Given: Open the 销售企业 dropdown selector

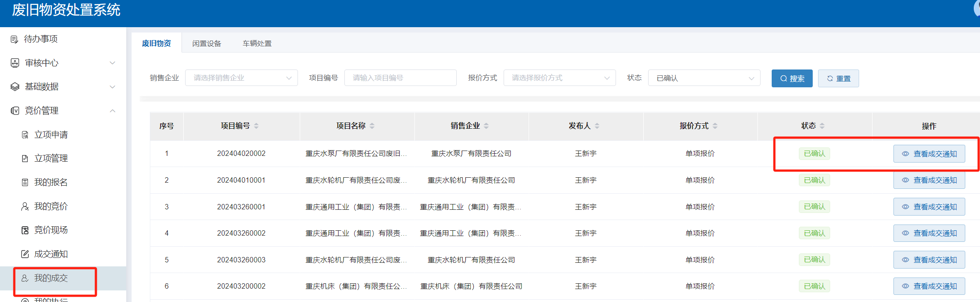Looking at the screenshot, I should click(241, 78).
